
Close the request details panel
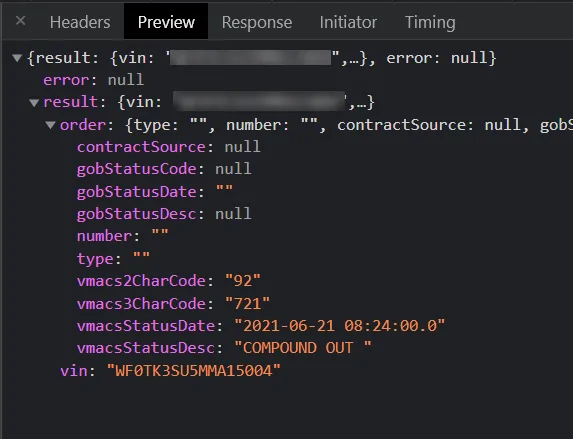click(20, 21)
